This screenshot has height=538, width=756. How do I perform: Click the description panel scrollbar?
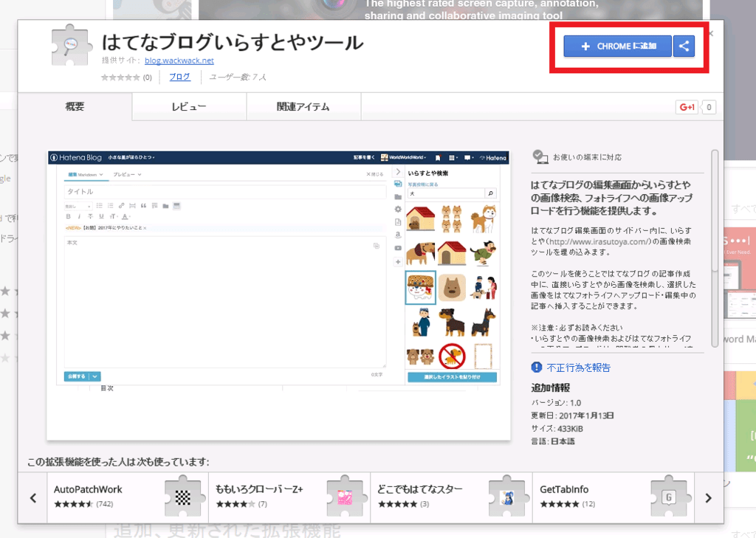pyautogui.click(x=715, y=248)
